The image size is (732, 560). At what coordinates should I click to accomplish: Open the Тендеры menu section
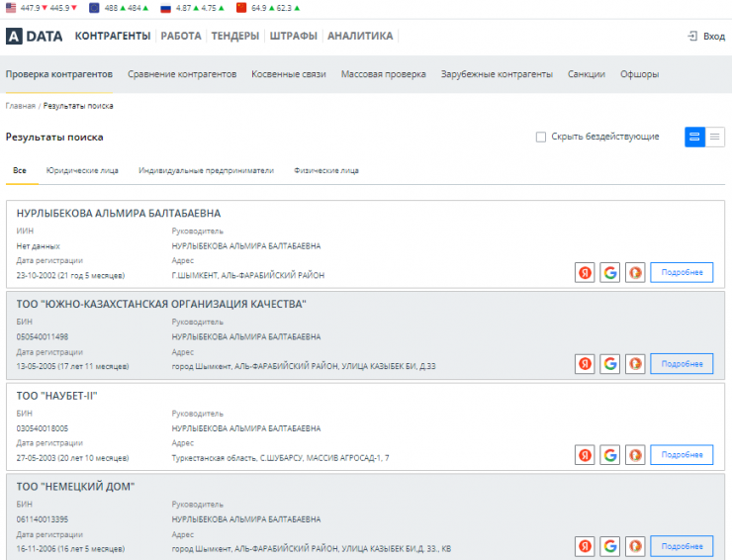pyautogui.click(x=236, y=37)
